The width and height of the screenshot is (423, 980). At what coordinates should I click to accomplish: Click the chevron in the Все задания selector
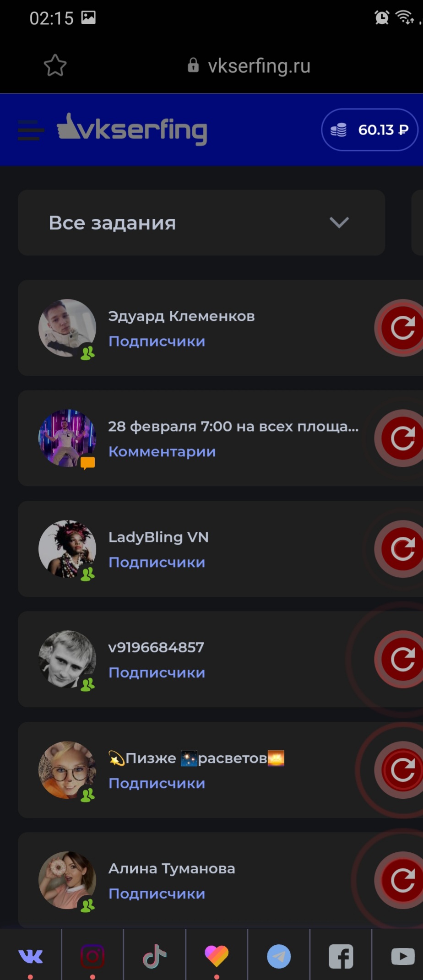pos(339,222)
